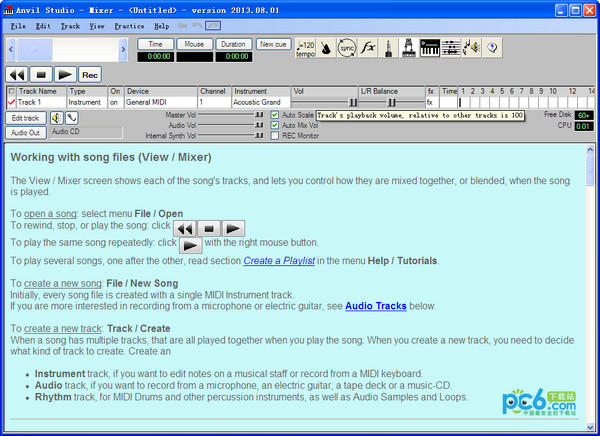Open the Create a Playlist link
The image size is (600, 436).
point(279,261)
